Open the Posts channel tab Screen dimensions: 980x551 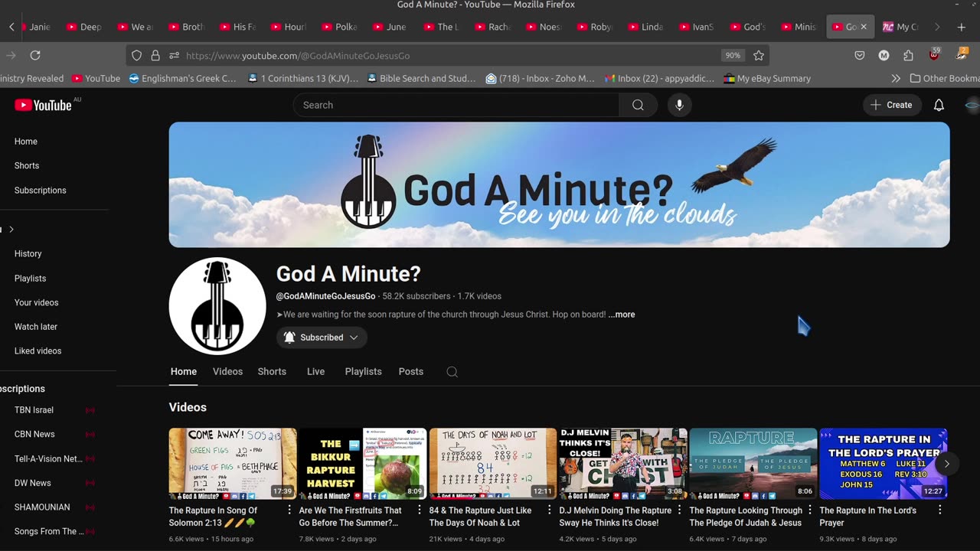pos(410,371)
